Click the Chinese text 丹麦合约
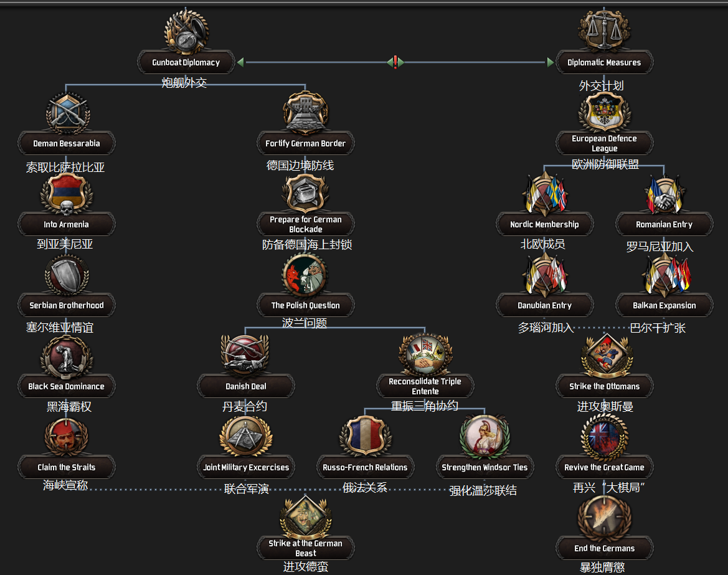Image resolution: width=728 pixels, height=575 pixels. click(x=245, y=407)
